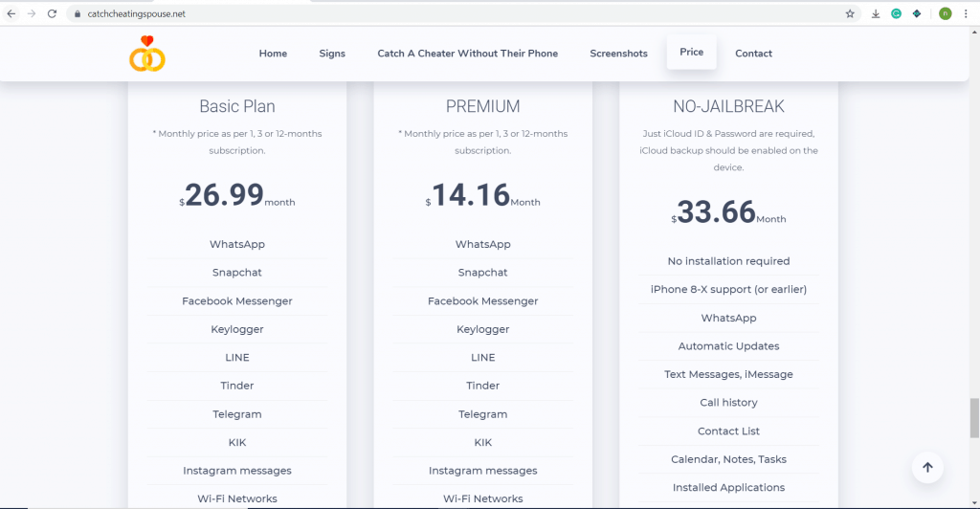Screen dimensions: 980x509
Task: Click the 26.99 price
Action: point(224,194)
